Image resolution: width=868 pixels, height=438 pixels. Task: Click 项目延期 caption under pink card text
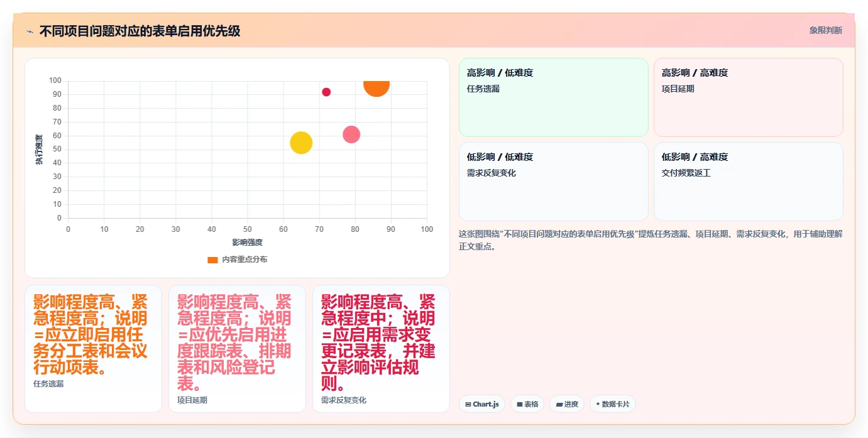point(192,400)
